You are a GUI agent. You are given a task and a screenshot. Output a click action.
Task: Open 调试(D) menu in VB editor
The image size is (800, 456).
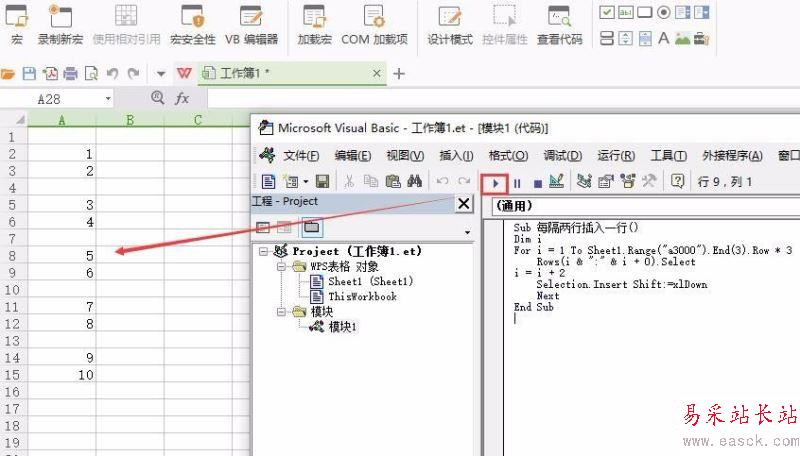click(562, 156)
